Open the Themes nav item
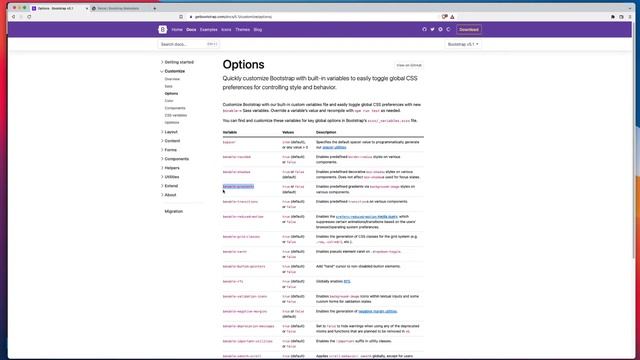Viewport: 640px width, 360px height. click(242, 30)
